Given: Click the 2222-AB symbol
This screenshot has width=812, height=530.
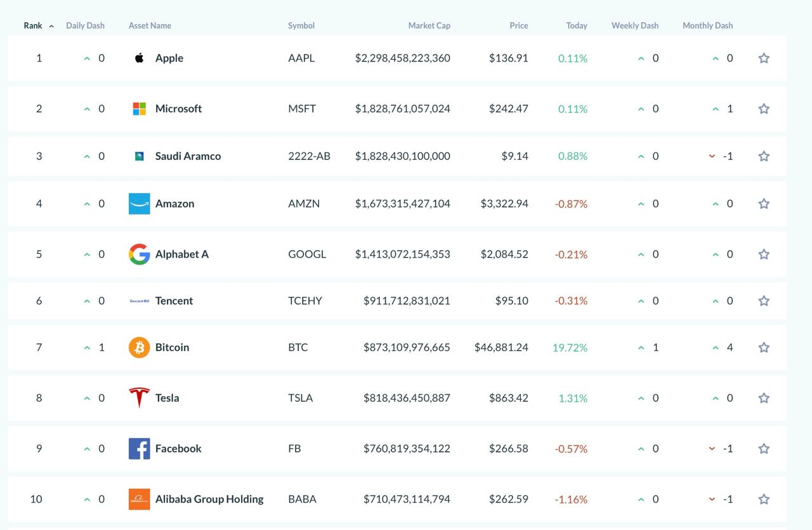Looking at the screenshot, I should coord(310,156).
